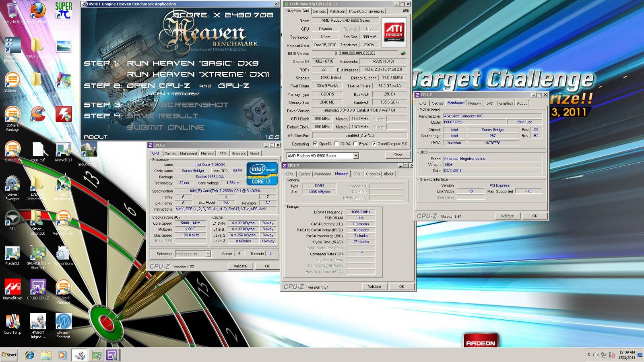Click ABOUT in the Heaven Benchmark window

click(95, 137)
